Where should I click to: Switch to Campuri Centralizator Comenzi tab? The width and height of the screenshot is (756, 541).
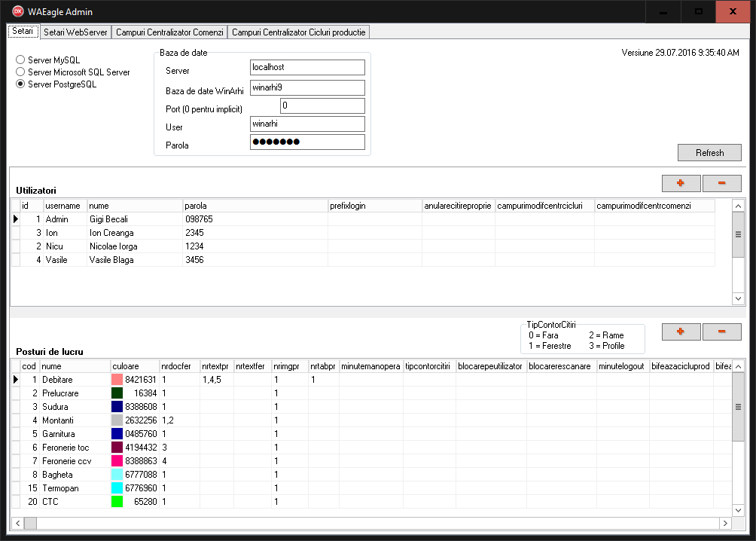point(169,32)
